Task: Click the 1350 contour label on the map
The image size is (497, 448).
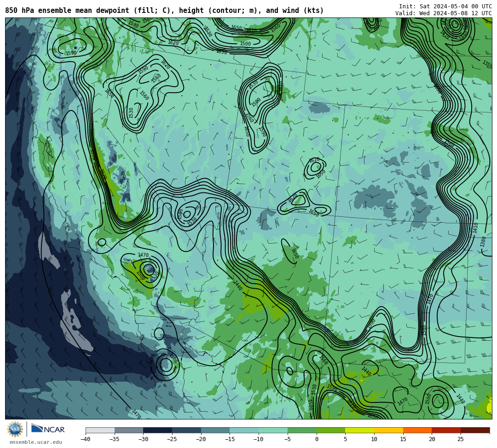Action: 487,64
